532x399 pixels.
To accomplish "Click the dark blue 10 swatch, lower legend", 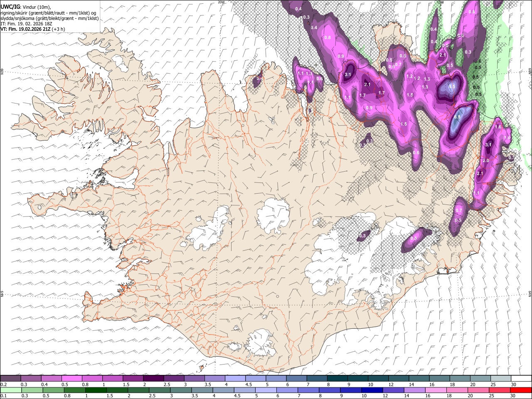I will click(x=372, y=390).
